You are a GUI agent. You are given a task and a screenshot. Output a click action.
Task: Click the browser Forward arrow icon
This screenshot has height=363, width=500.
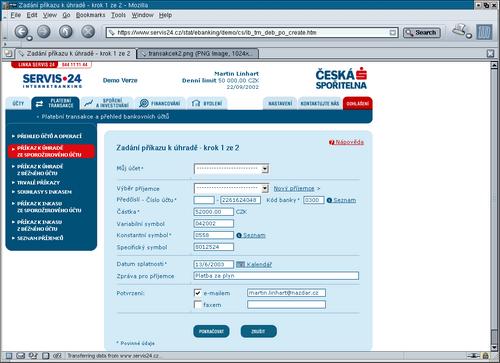coord(44,32)
